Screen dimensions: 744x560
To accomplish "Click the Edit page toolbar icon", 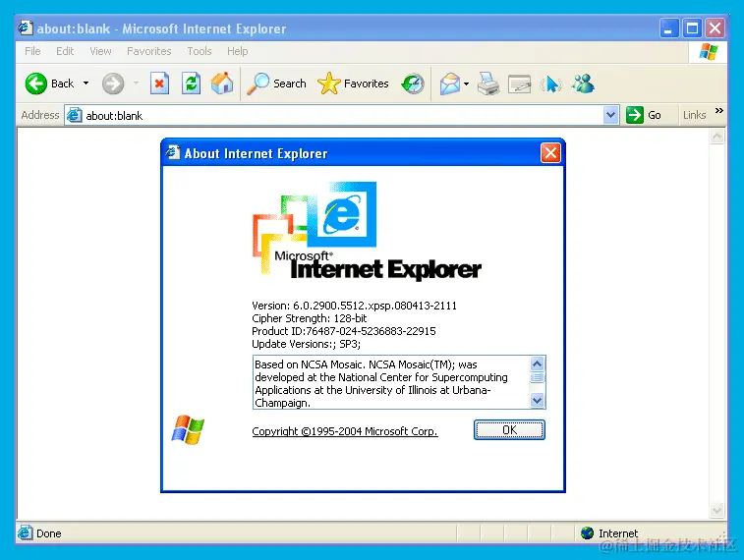I will (x=520, y=84).
